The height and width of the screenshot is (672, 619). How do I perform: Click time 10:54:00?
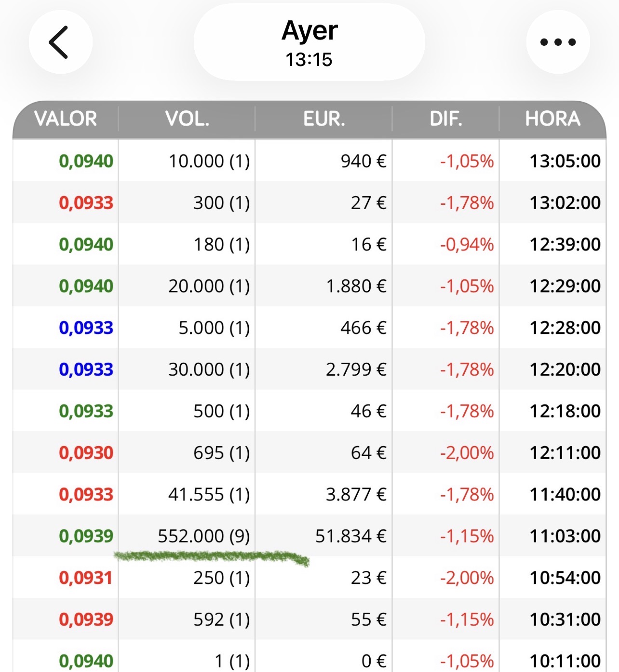pos(565,578)
